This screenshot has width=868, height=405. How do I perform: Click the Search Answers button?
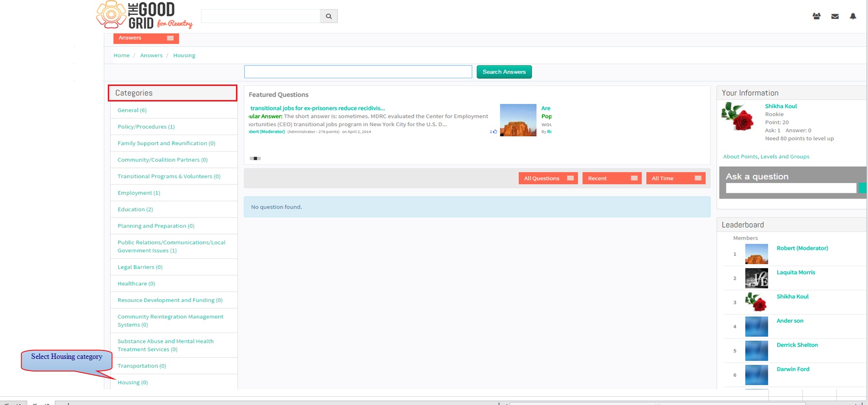coord(504,72)
